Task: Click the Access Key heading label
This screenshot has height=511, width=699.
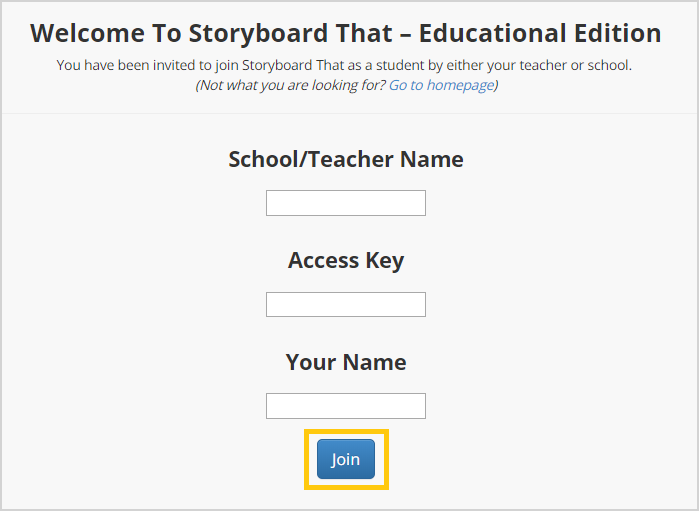Action: [x=346, y=260]
